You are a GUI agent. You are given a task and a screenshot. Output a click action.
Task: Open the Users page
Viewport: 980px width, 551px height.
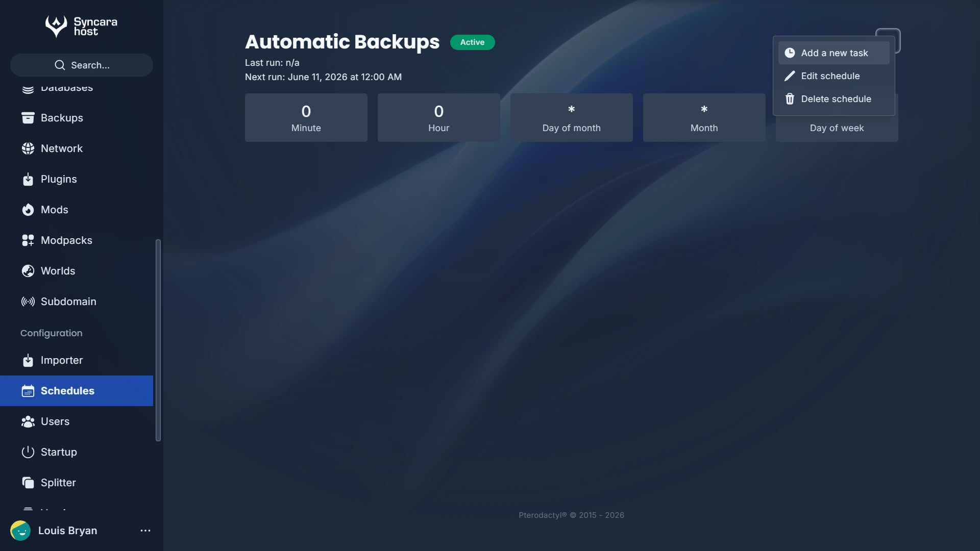[x=77, y=421]
